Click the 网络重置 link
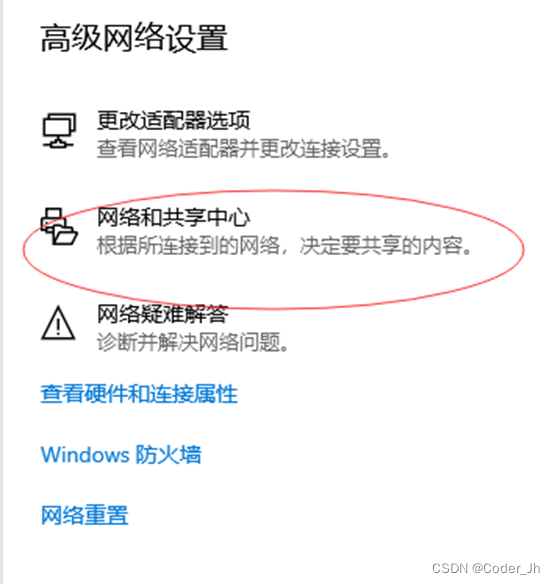Image resolution: width=555 pixels, height=584 pixels. coord(85,515)
